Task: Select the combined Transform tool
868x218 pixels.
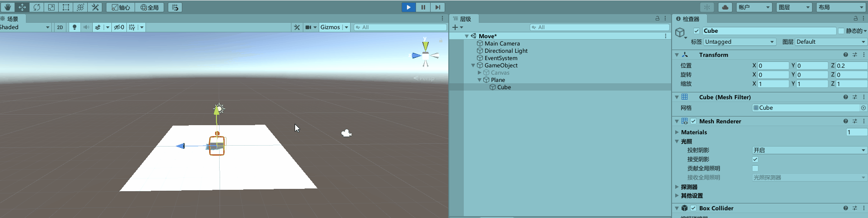Action: 80,7
